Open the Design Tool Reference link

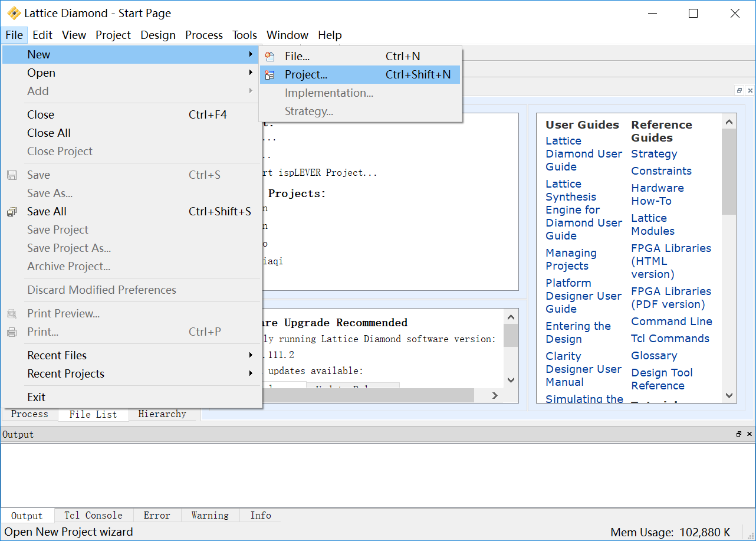[662, 379]
